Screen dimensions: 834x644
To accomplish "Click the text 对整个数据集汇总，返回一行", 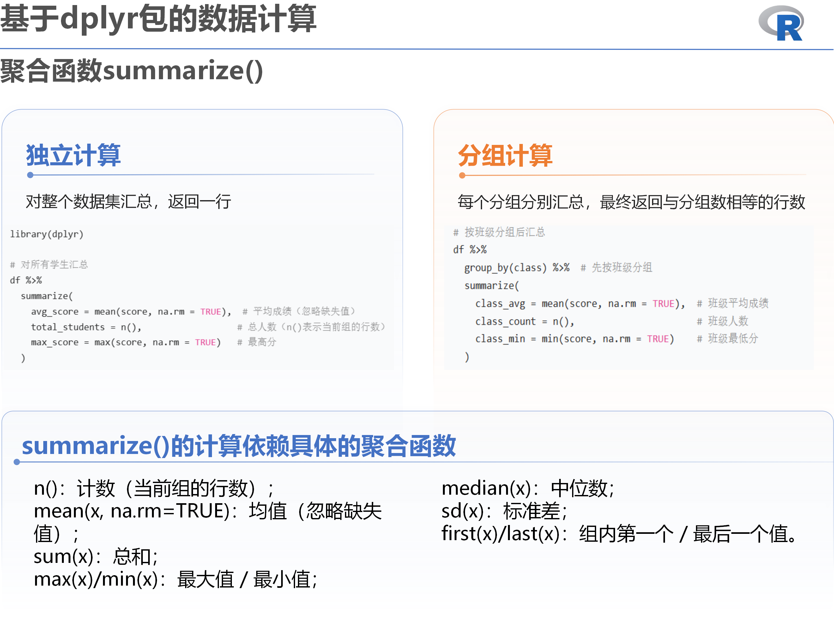I will (x=128, y=201).
